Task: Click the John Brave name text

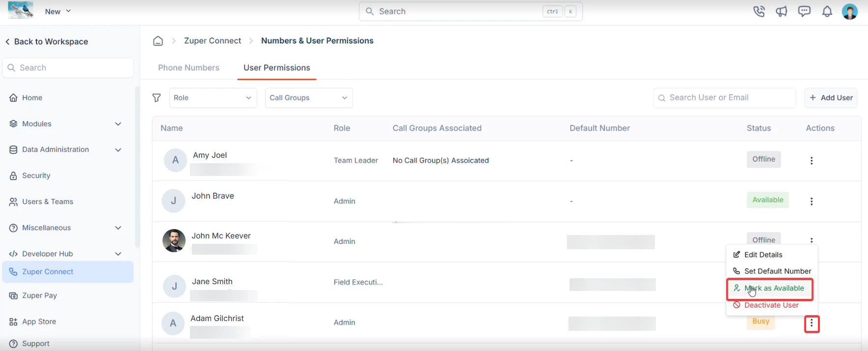Action: (x=213, y=196)
